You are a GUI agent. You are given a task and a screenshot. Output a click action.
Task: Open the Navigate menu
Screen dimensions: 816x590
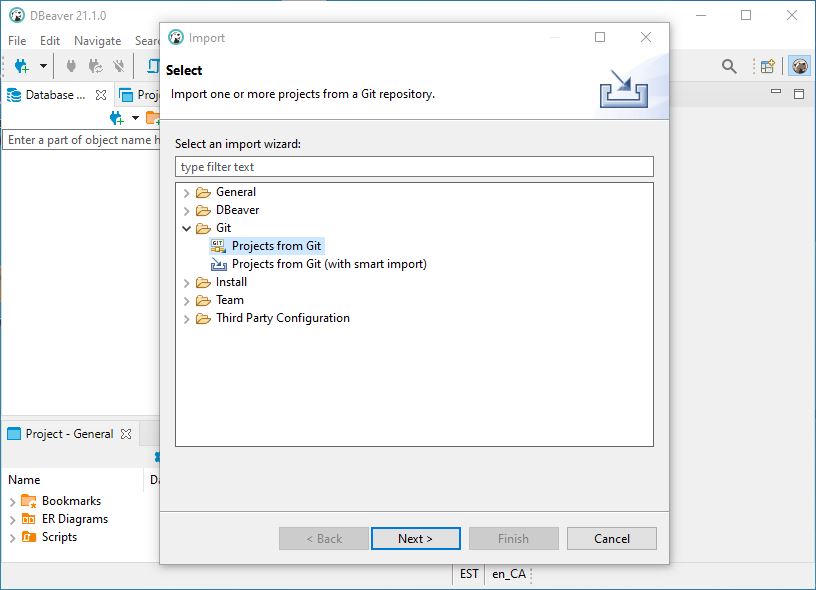[x=98, y=41]
